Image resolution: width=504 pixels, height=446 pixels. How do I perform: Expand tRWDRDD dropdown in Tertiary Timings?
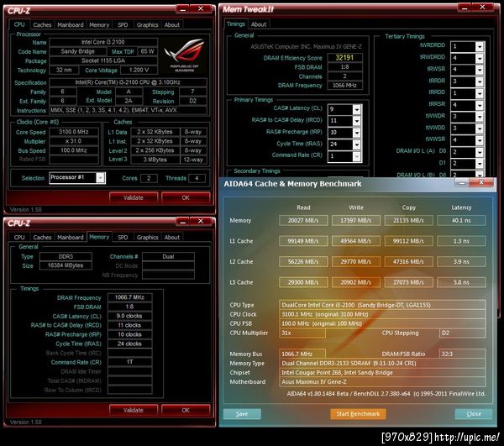480,59
